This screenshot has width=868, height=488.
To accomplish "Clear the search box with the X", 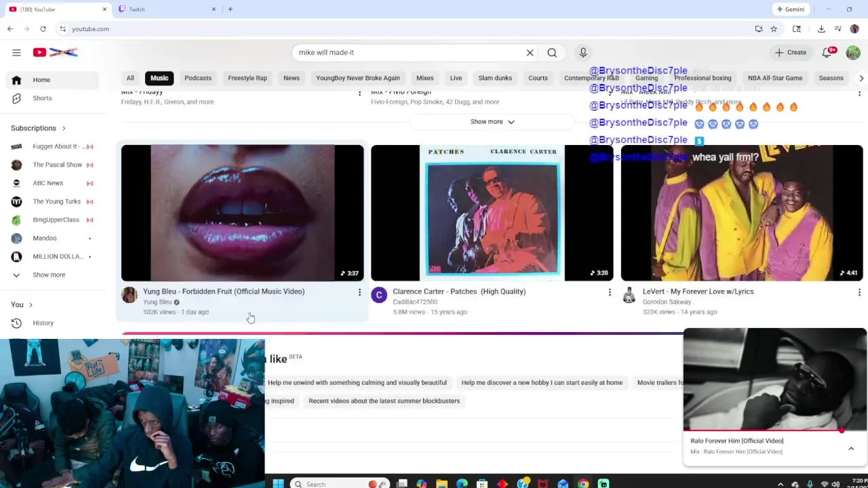I will pyautogui.click(x=530, y=52).
